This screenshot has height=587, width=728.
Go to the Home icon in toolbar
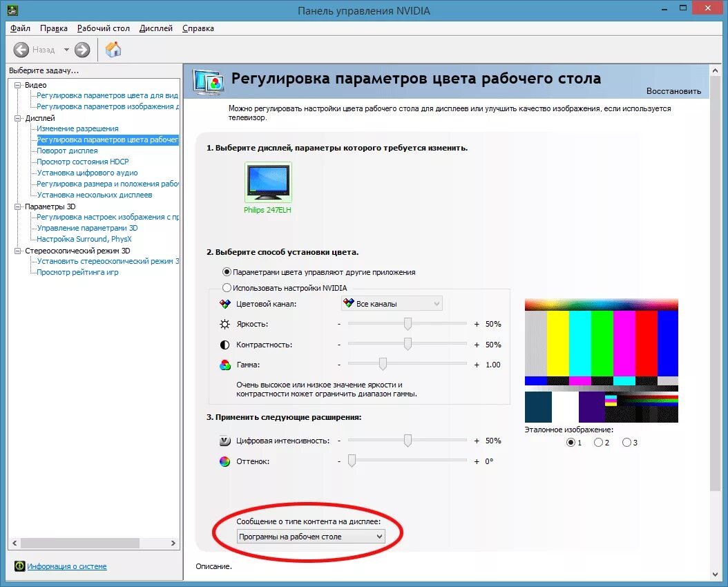(x=113, y=49)
